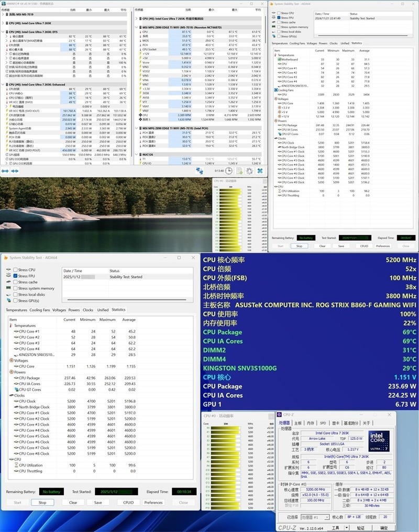Click HWiNFO expand columns arrows icon

[6, 171]
